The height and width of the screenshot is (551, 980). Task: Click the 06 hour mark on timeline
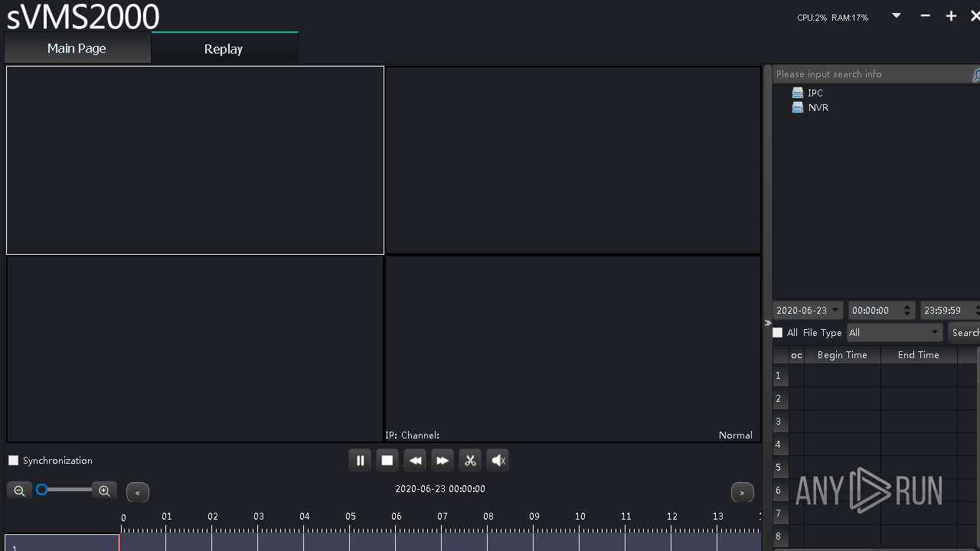397,517
